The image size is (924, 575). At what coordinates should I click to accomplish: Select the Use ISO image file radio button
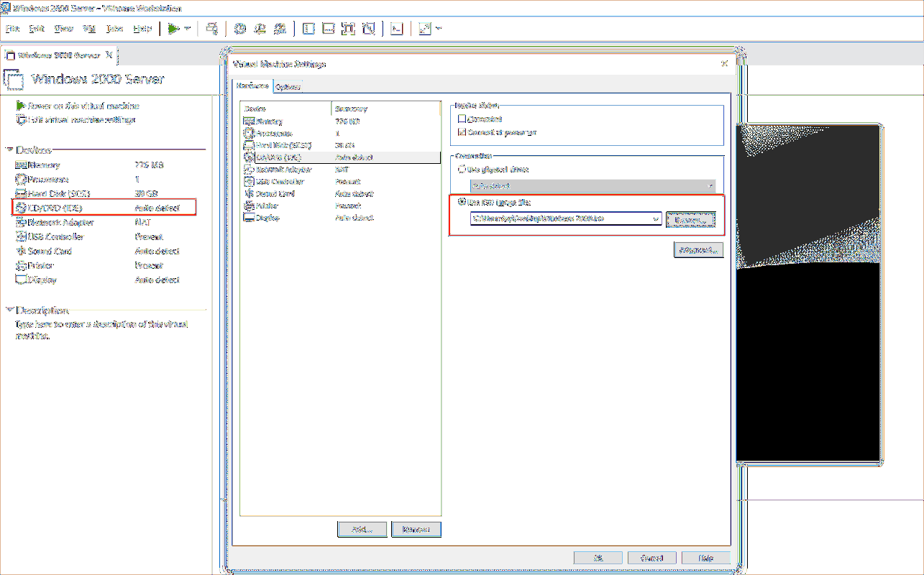click(462, 203)
